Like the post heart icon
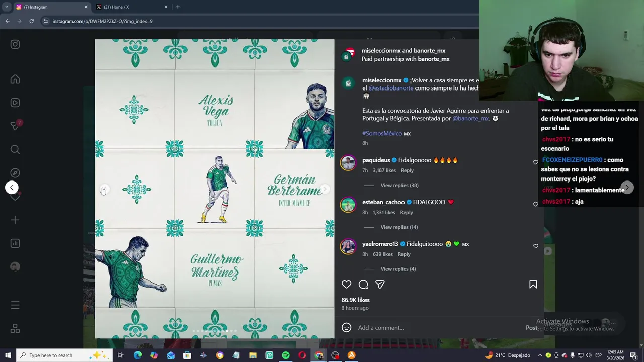Screen dimensions: 644x362 [346, 285]
